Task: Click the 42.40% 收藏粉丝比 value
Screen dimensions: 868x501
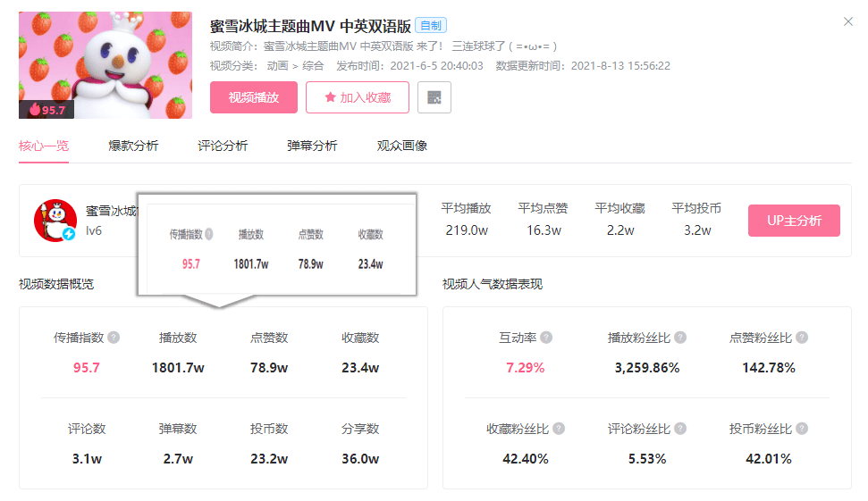Action: (x=526, y=459)
